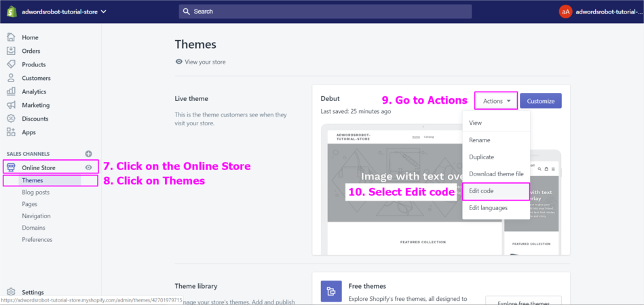Click the Analytics bar chart icon
Screen dimensions: 644x305
tap(11, 91)
